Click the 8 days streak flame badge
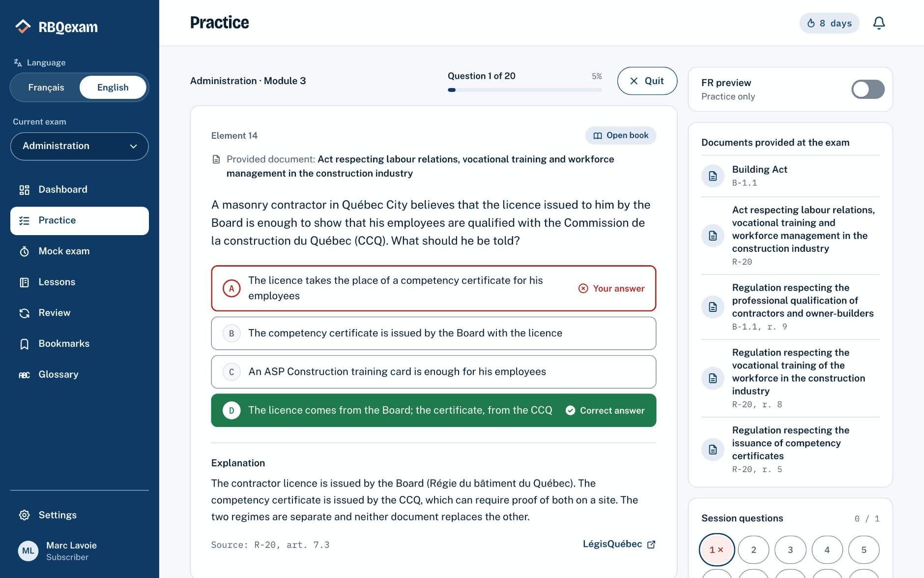Image resolution: width=924 pixels, height=578 pixels. pos(829,23)
